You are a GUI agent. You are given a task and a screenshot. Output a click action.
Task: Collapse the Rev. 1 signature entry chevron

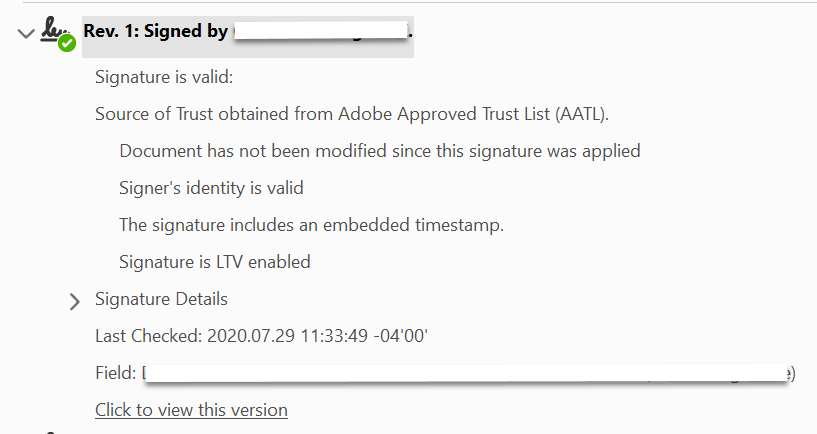pyautogui.click(x=25, y=34)
